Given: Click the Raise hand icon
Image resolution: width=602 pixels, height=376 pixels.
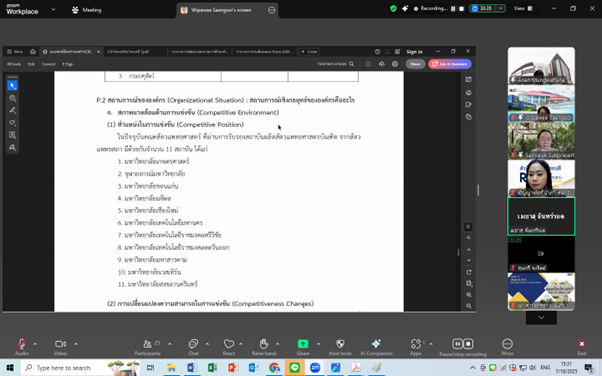Looking at the screenshot, I should coord(263,344).
